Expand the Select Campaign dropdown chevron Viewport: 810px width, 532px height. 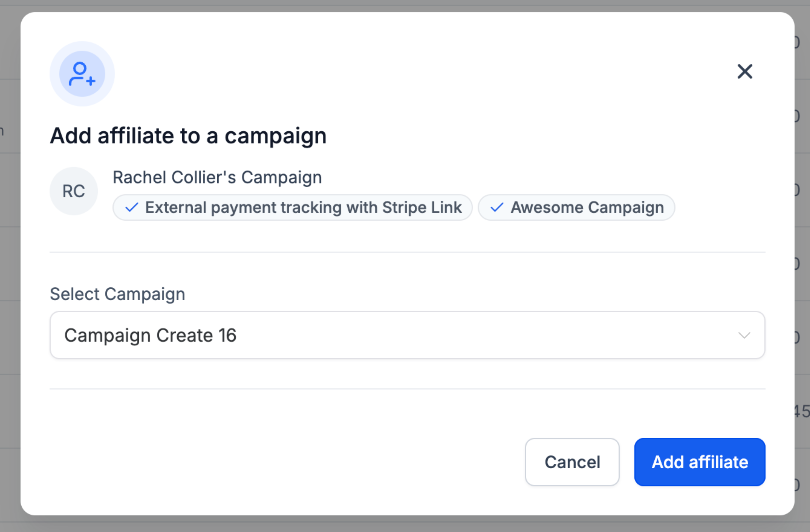pyautogui.click(x=744, y=335)
